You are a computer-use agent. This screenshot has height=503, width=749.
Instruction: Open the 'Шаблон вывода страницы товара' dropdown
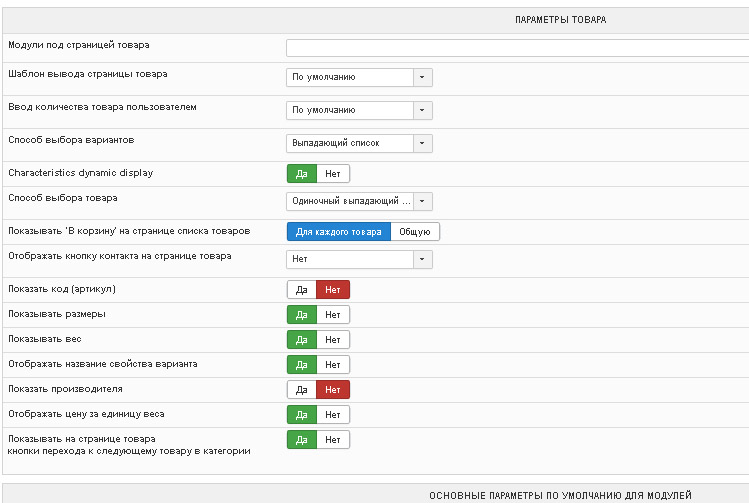pos(359,78)
